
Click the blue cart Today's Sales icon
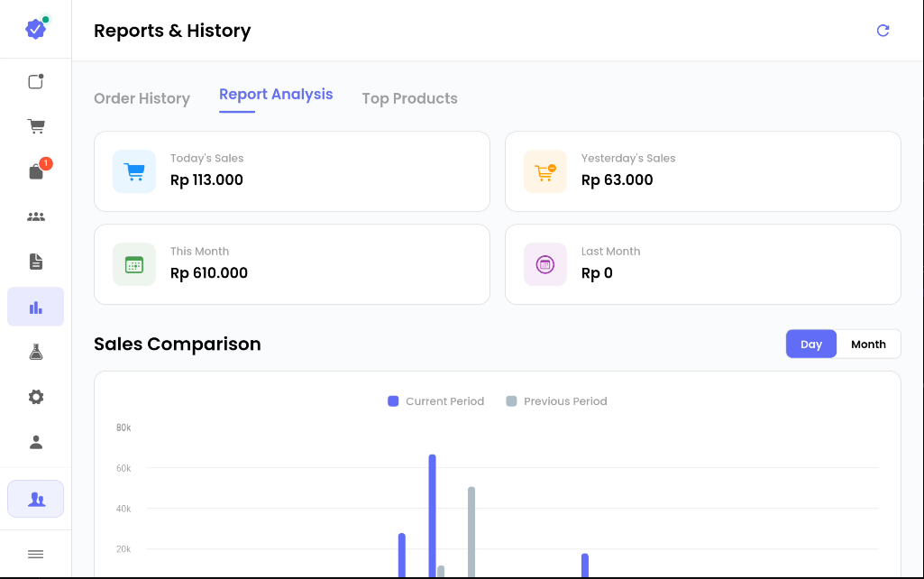(134, 171)
